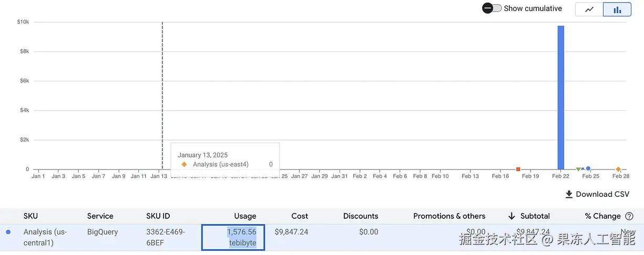644x255 pixels.
Task: Click the red square marker near Feb 19
Action: [x=518, y=169]
